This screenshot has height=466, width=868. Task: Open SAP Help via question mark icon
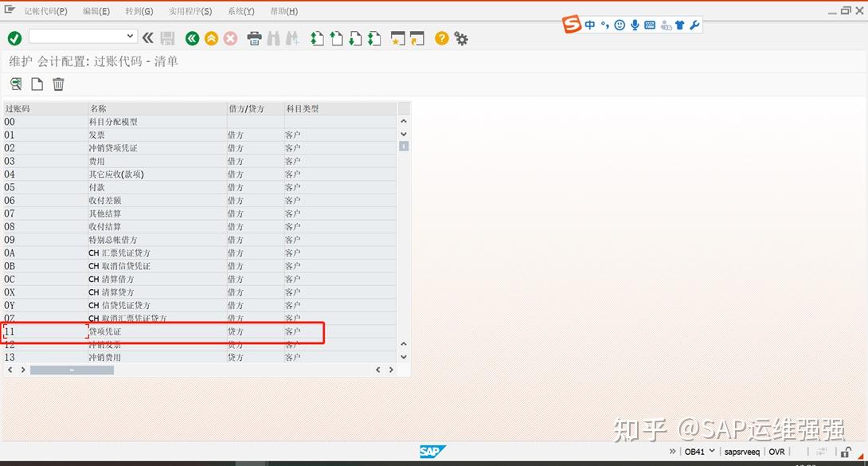(x=441, y=37)
